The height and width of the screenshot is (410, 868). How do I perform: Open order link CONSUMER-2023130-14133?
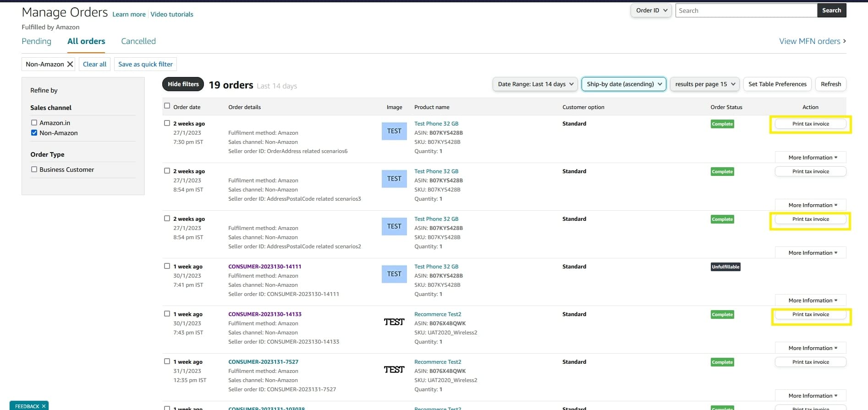pyautogui.click(x=265, y=314)
